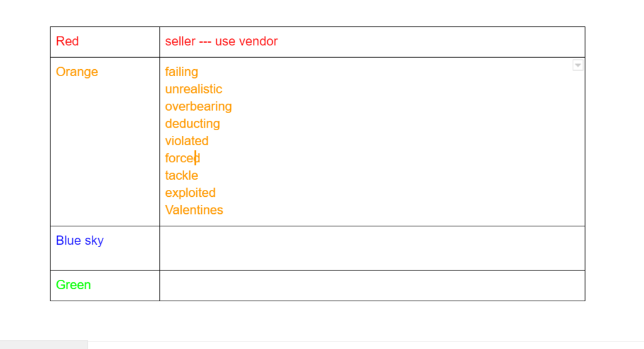This screenshot has width=644, height=349.
Task: Click the word 'deducting'
Action: click(192, 124)
